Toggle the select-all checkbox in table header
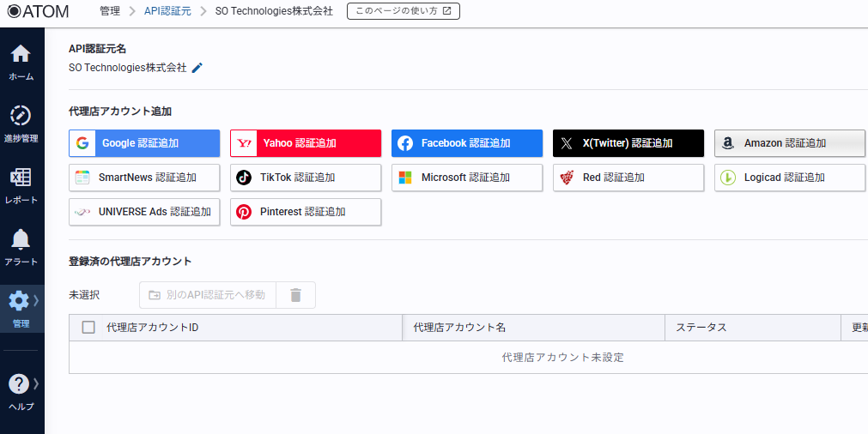The height and width of the screenshot is (434, 868). pos(88,328)
